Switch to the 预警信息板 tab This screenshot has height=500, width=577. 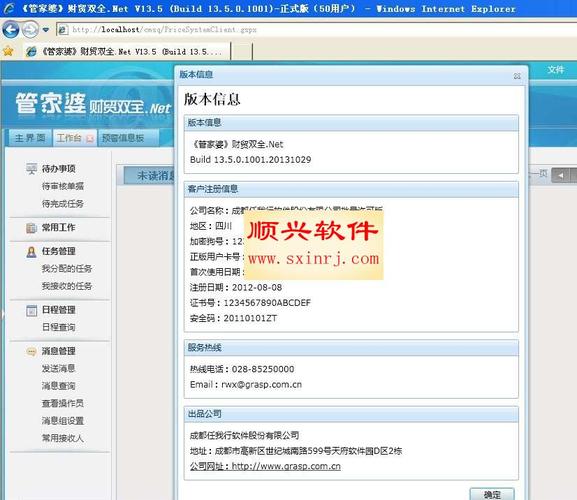[x=123, y=138]
